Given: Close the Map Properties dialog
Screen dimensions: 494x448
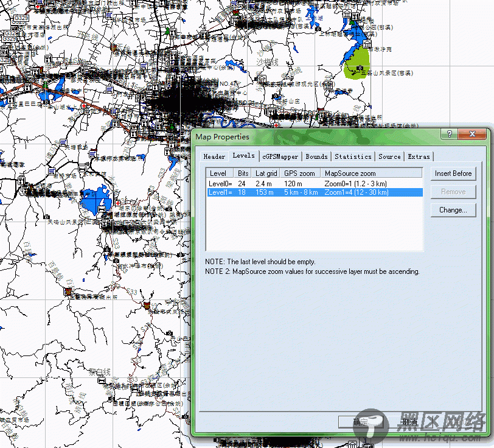Looking at the screenshot, I should 472,134.
